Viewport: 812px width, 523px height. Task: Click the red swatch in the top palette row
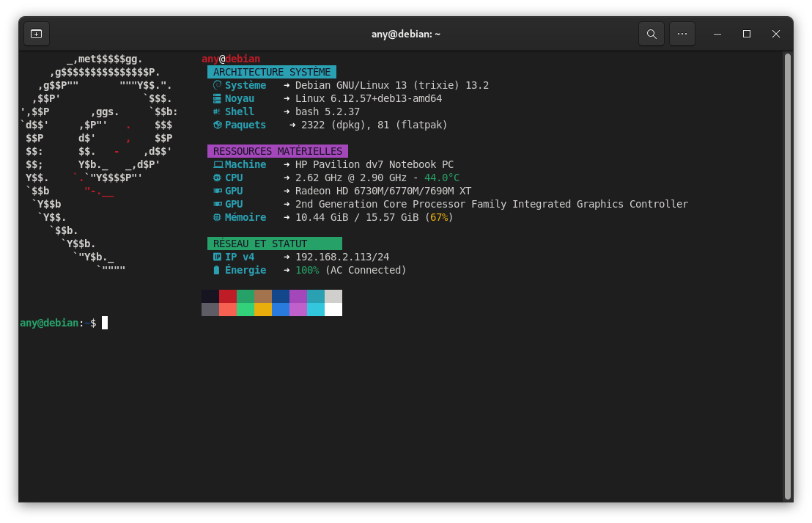tap(228, 296)
